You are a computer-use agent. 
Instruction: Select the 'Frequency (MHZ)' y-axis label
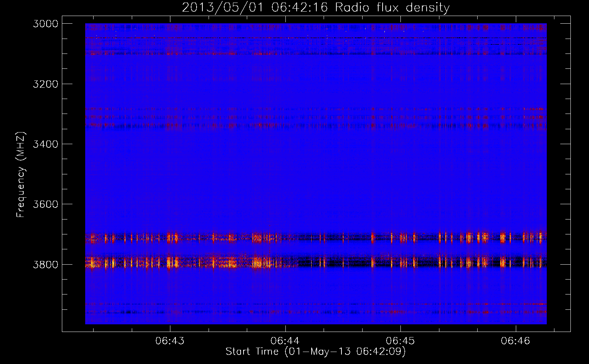pyautogui.click(x=21, y=175)
